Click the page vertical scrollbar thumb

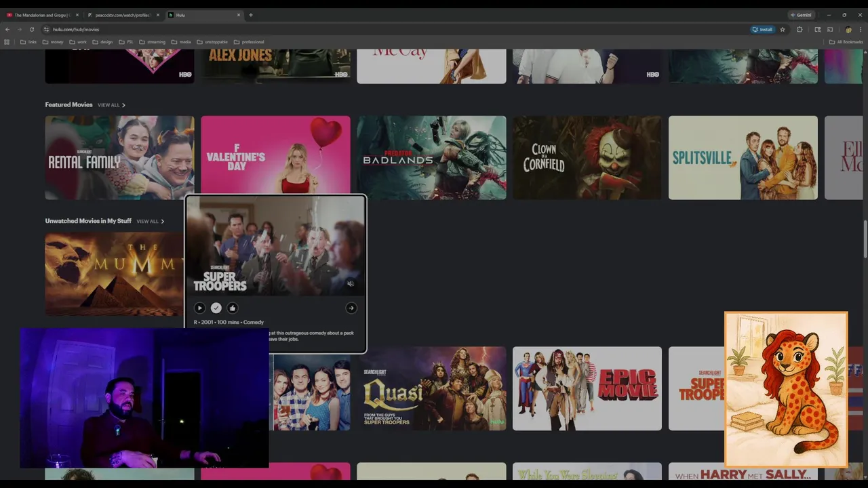(865, 239)
